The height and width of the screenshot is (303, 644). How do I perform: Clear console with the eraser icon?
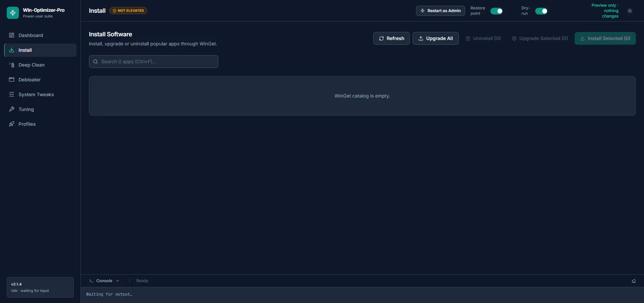click(634, 281)
